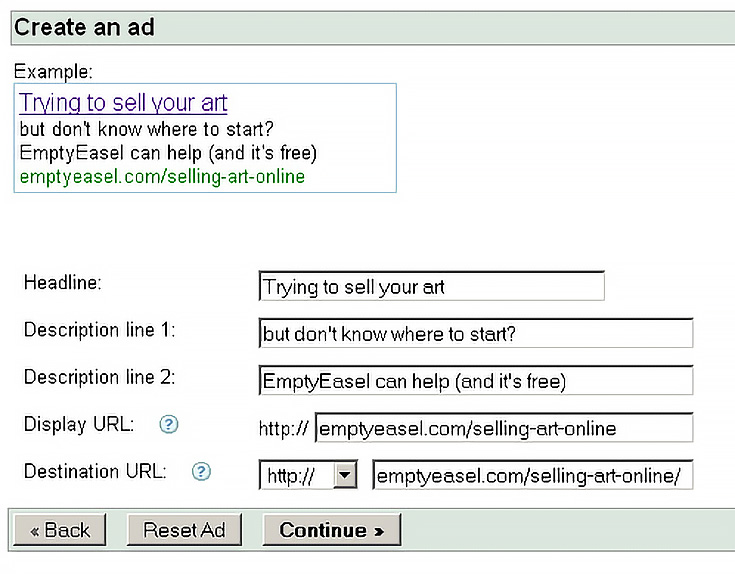Click the "Headline:" field label
The height and width of the screenshot is (574, 735).
pos(62,283)
